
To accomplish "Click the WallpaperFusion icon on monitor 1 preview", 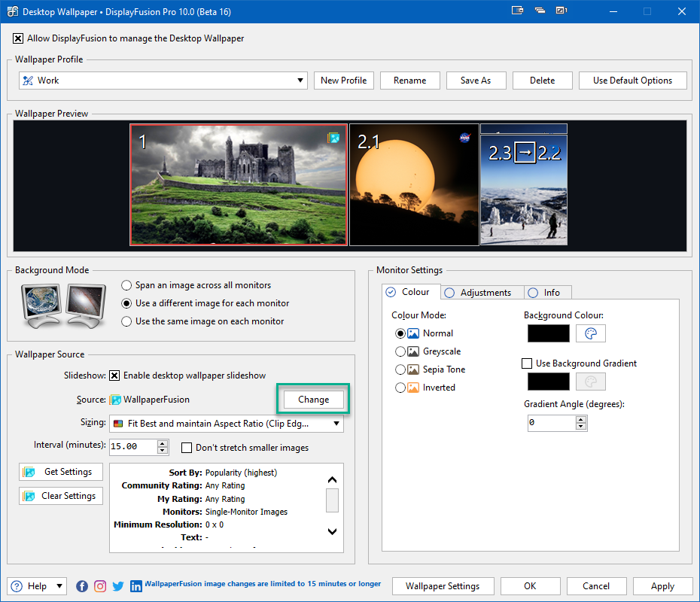I will (x=333, y=138).
